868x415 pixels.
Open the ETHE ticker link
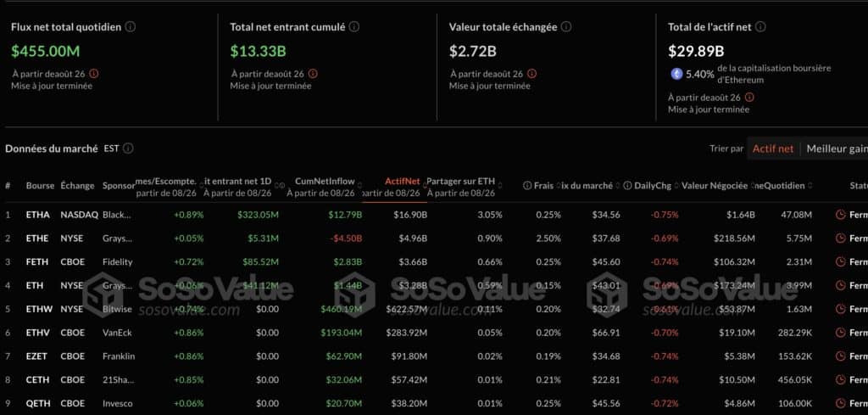pyautogui.click(x=37, y=238)
